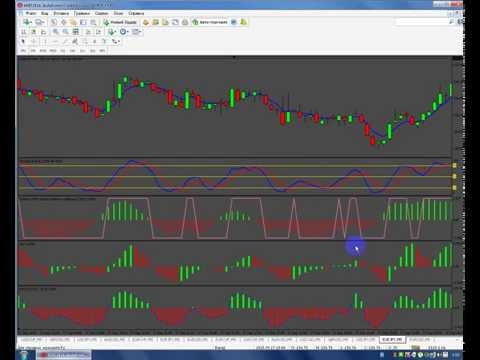
Task: Click the MetaTrader taskbar button
Action: coord(63,355)
